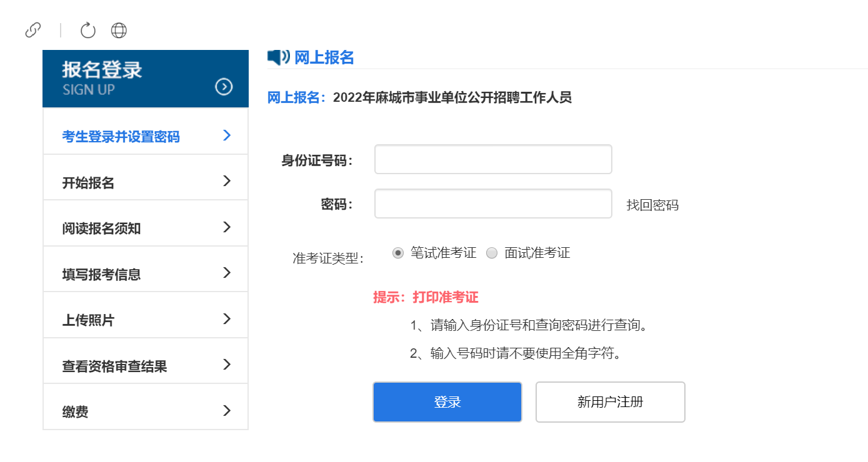The height and width of the screenshot is (462, 868).
Task: Expand the 上传照片 chevron arrow
Action: pos(227,319)
